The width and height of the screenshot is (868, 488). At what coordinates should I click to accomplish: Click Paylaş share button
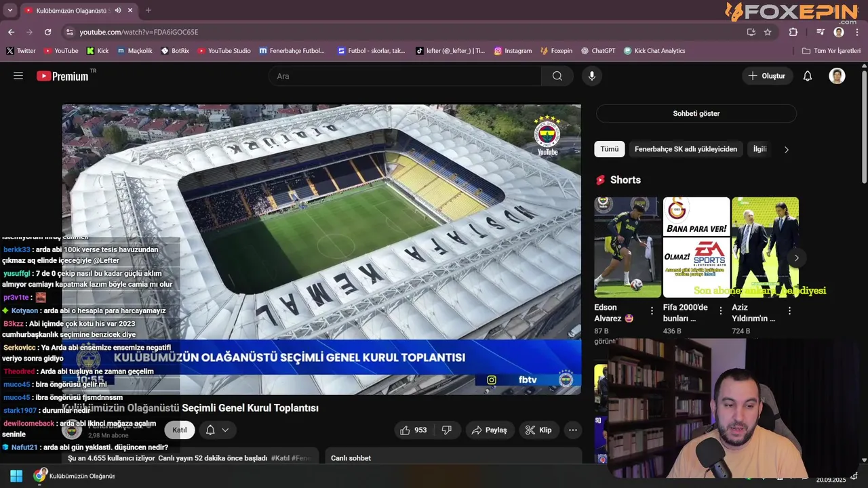(x=490, y=430)
